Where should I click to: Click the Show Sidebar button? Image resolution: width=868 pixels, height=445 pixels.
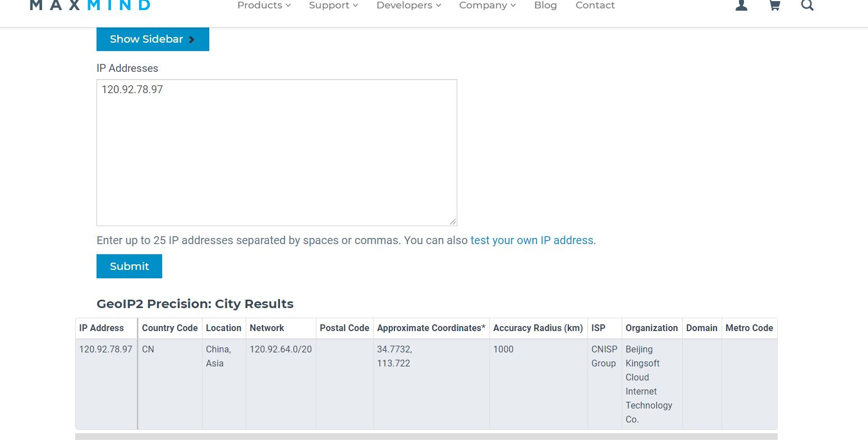(153, 39)
